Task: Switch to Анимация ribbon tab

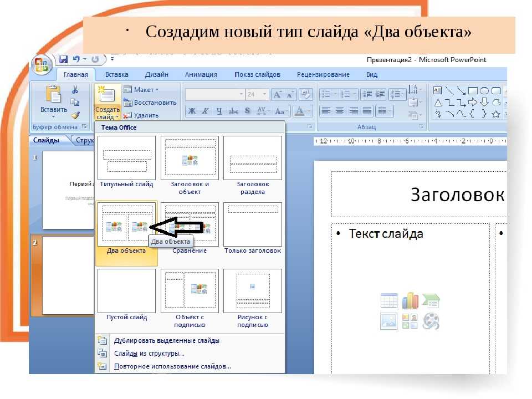Action: [201, 75]
